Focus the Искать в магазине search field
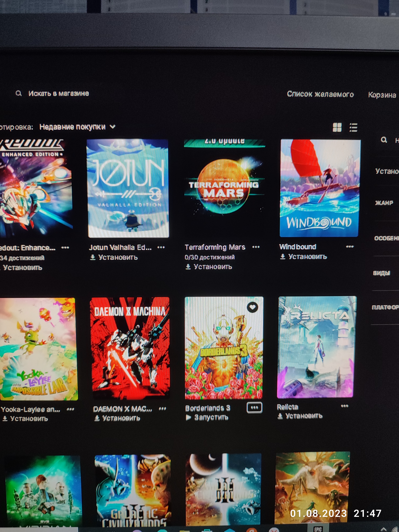The width and height of the screenshot is (399, 532). (x=59, y=93)
